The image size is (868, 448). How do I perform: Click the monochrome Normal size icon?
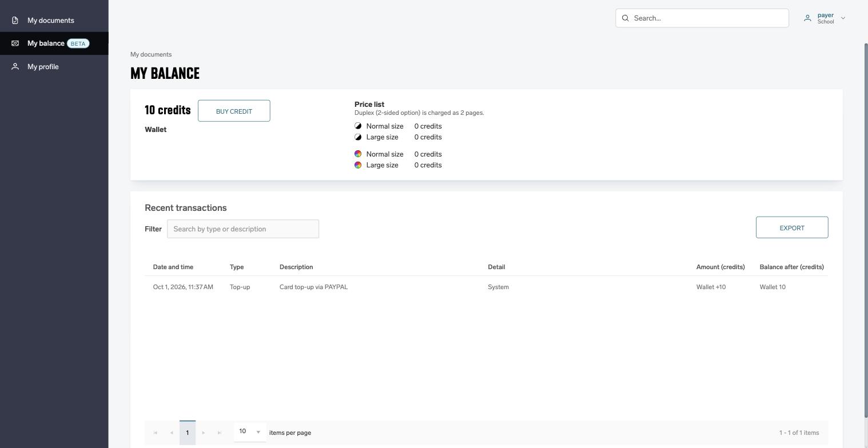click(358, 126)
